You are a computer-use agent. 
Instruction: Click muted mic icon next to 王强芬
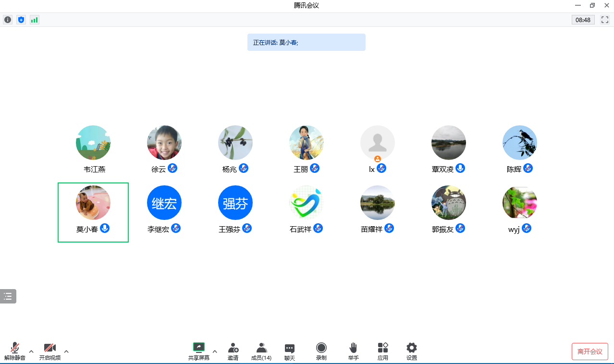point(247,228)
